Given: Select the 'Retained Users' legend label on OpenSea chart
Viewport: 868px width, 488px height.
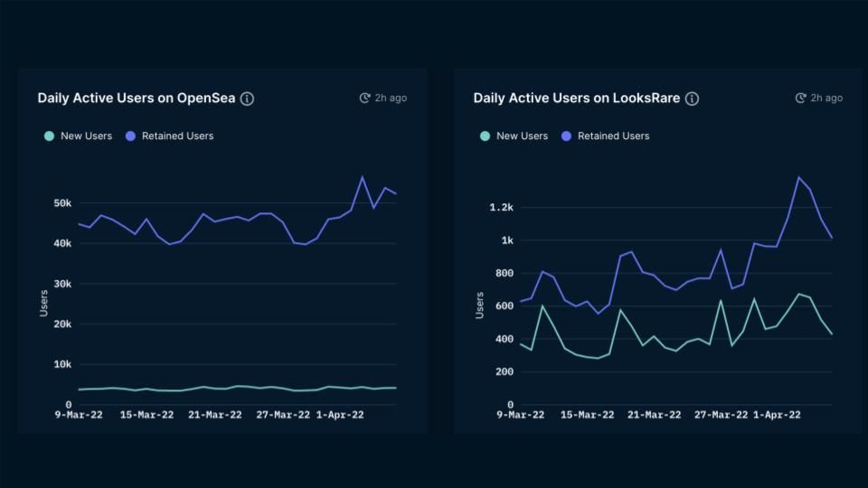Looking at the screenshot, I should click(178, 136).
